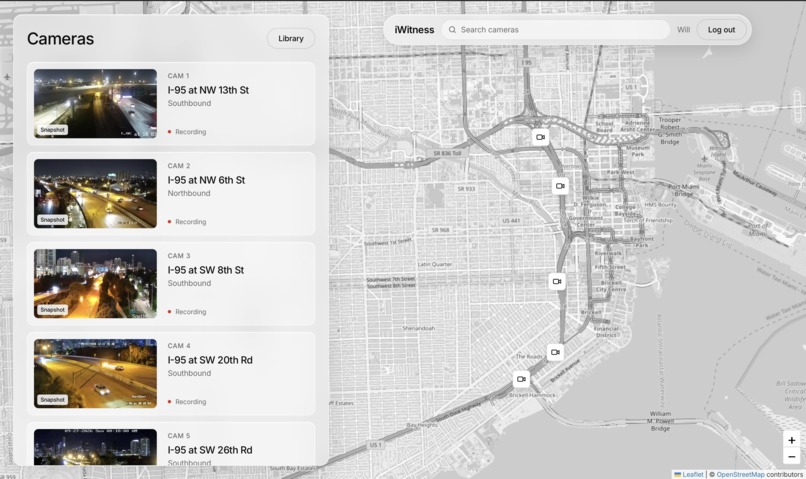The height and width of the screenshot is (479, 806).
Task: Zoom in the map with plus button
Action: tap(792, 440)
